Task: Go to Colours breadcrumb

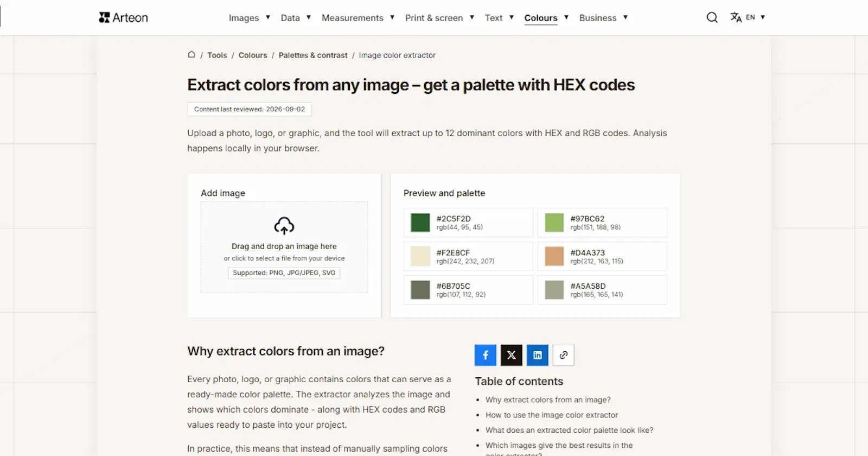Action: tap(253, 55)
